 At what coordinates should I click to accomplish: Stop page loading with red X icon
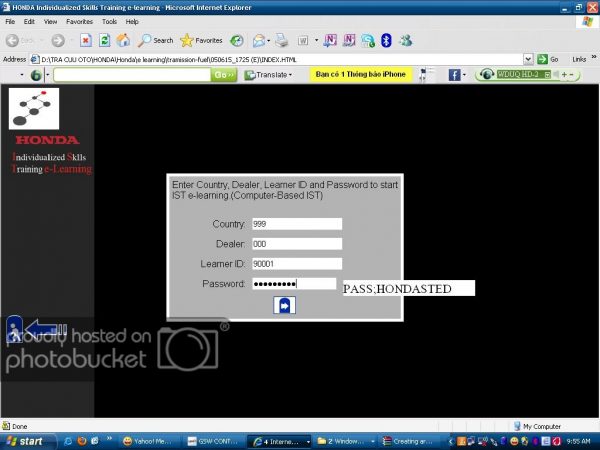tap(86, 40)
